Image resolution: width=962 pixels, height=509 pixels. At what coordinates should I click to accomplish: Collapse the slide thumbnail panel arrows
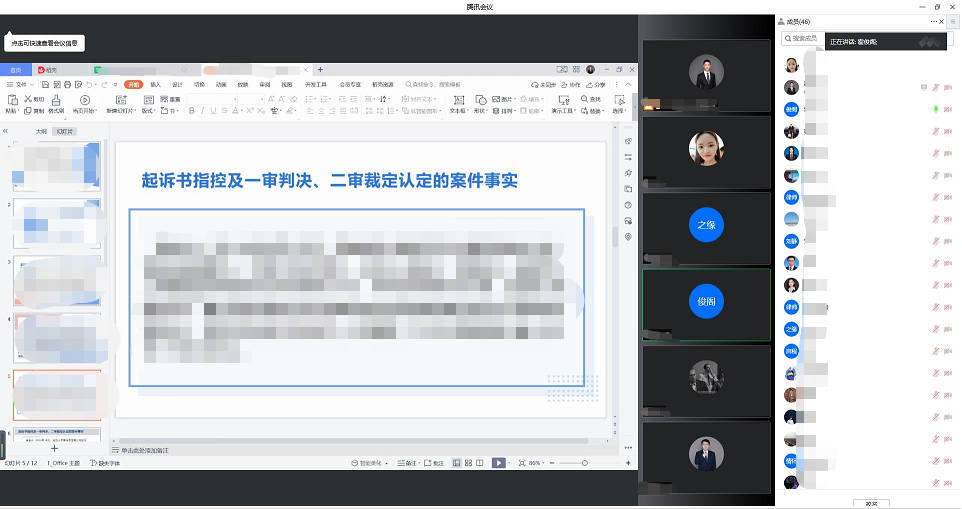point(6,131)
